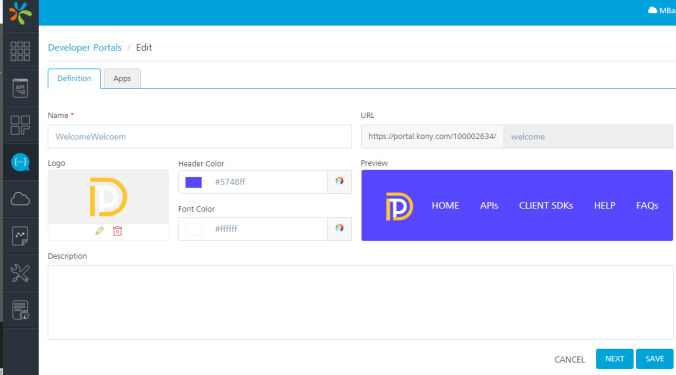This screenshot has width=676, height=375.
Task: Click APIs in the preview header
Action: [x=489, y=206]
